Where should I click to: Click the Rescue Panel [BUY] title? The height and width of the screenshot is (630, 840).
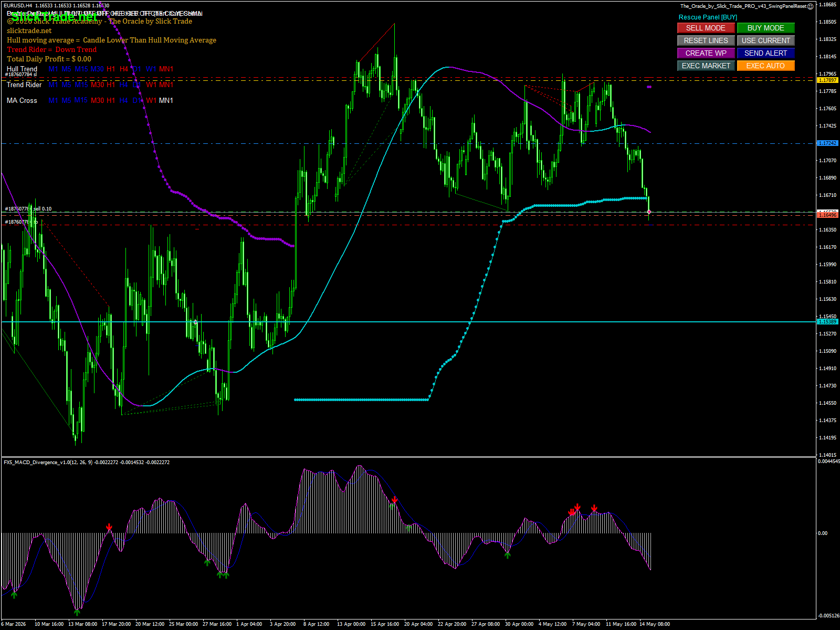tap(708, 17)
